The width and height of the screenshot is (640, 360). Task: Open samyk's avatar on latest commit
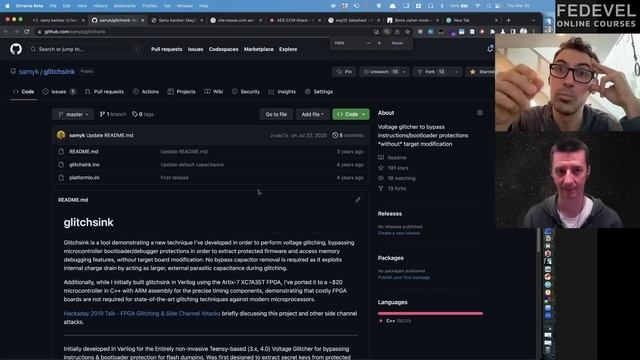pyautogui.click(x=61, y=135)
